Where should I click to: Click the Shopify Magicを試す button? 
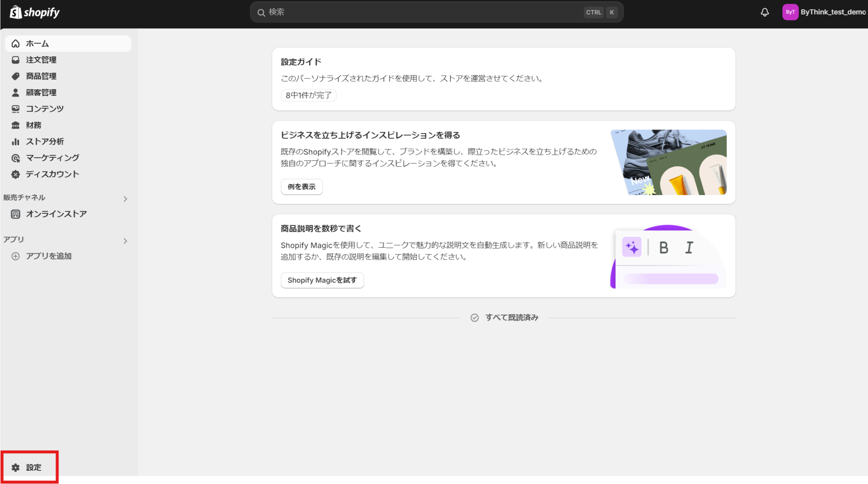322,280
